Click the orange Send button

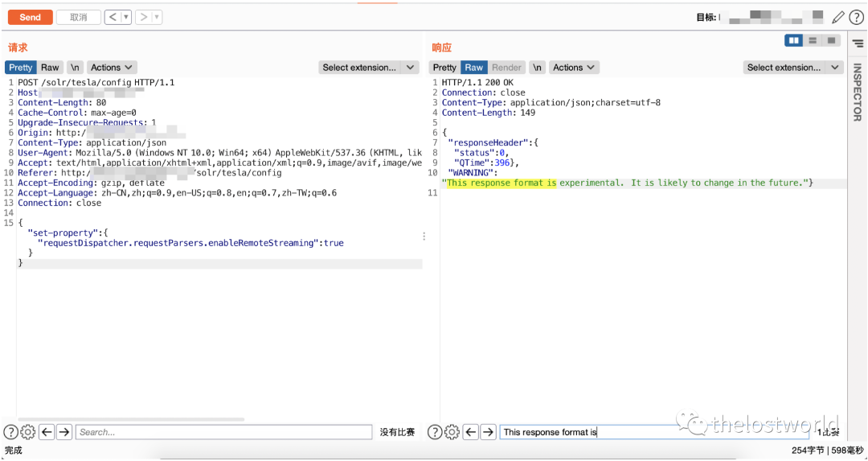point(31,17)
